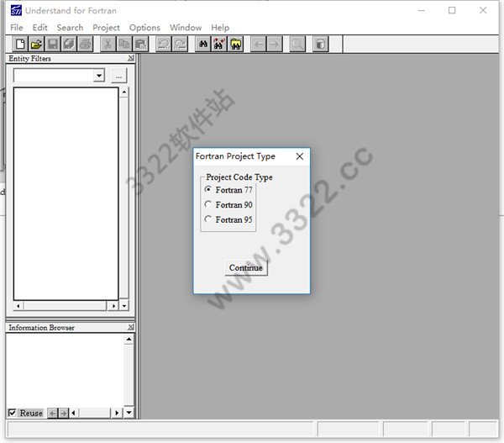The height and width of the screenshot is (443, 504).
Task: Click the Print toolbar icon
Action: coord(85,44)
